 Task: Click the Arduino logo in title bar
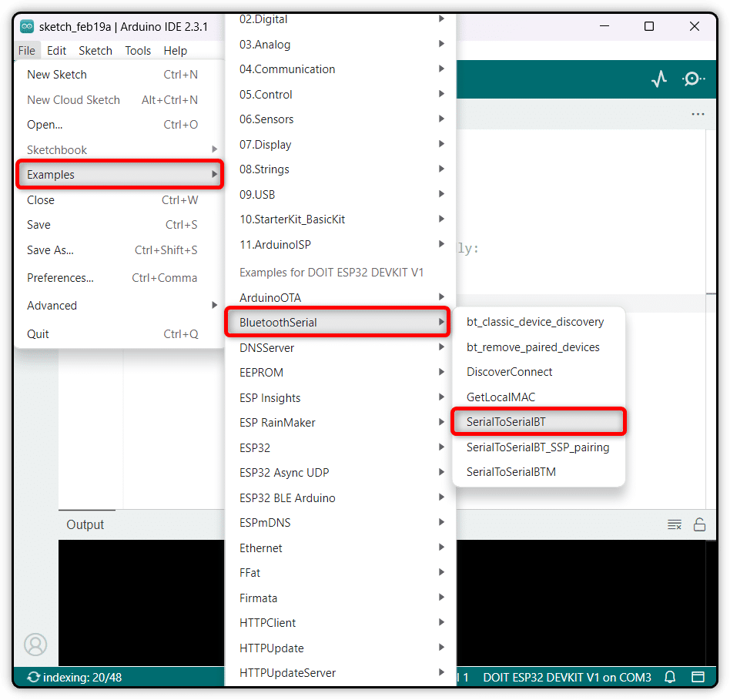pyautogui.click(x=27, y=26)
